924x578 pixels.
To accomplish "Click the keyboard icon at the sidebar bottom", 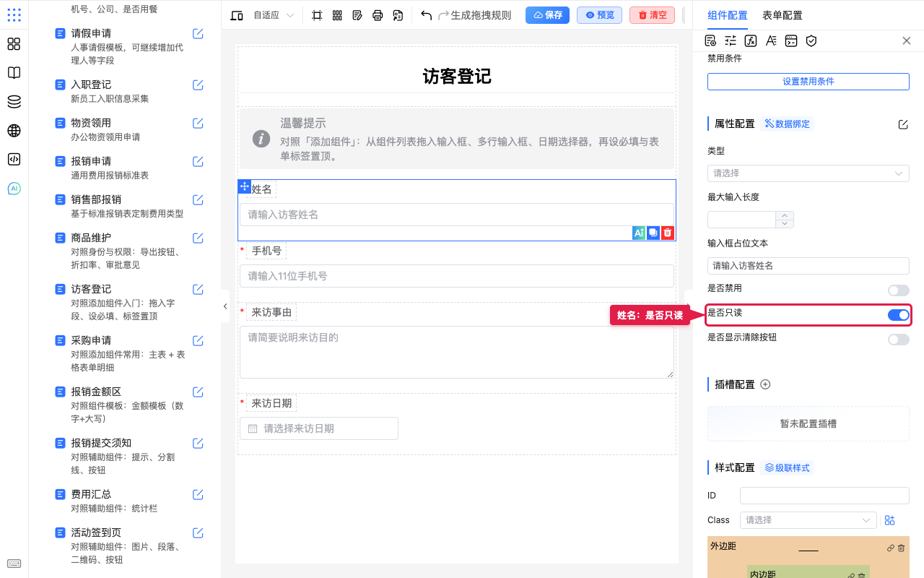I will 14,564.
